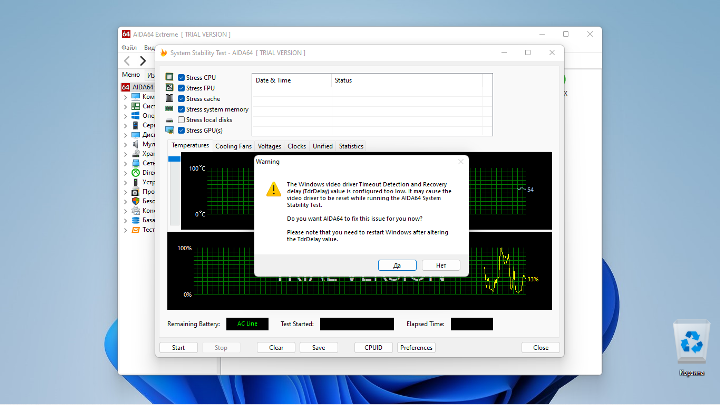Switch to the Voltages tab

point(269,146)
